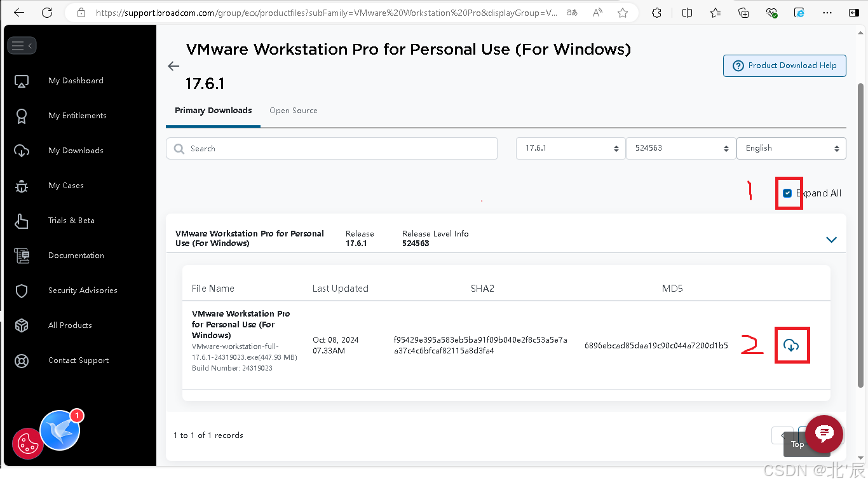Click the browser Back arrow

19,12
